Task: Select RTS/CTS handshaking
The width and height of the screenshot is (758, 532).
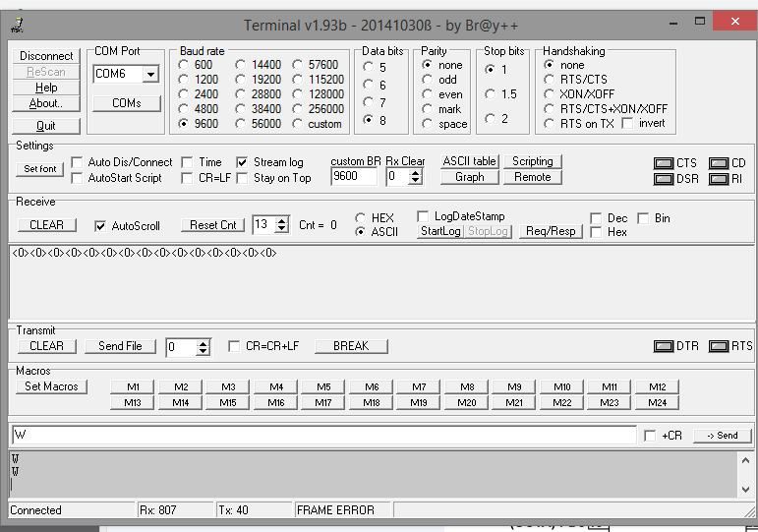Action: pos(550,80)
